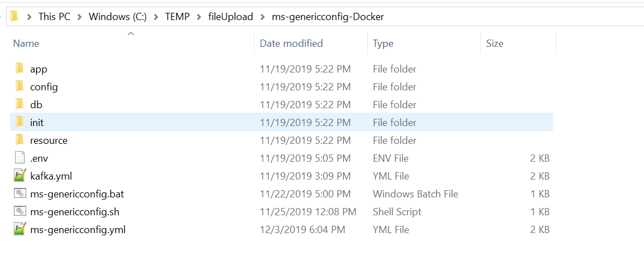This screenshot has width=644, height=271.
Task: Click the app folder icon
Action: click(x=20, y=69)
